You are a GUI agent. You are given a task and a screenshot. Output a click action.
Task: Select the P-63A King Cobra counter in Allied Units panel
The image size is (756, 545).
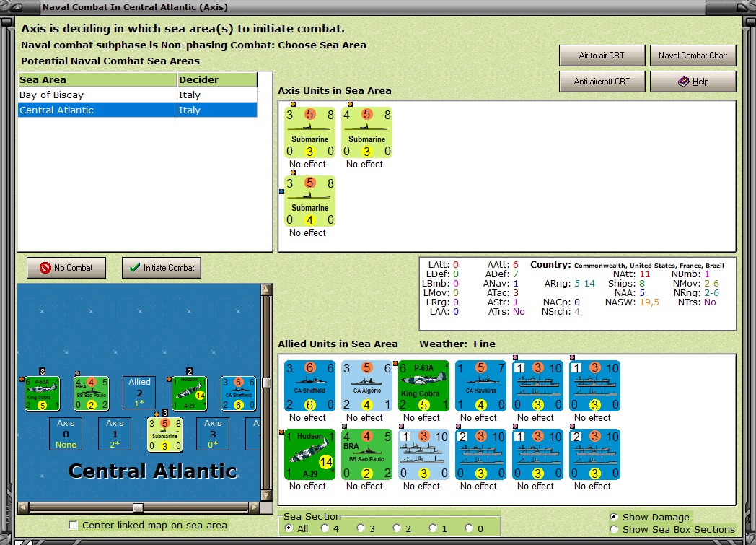(x=423, y=386)
